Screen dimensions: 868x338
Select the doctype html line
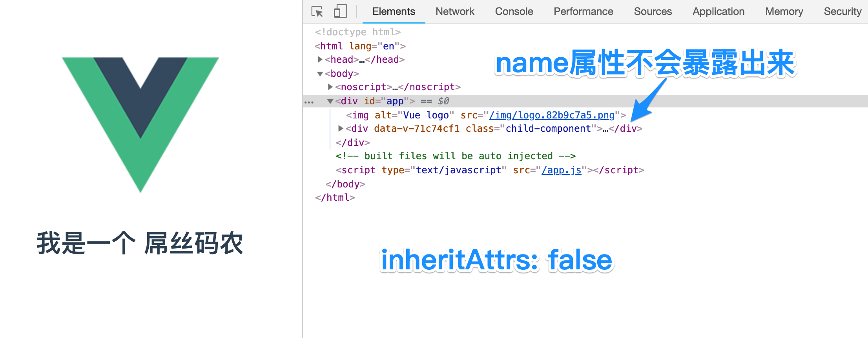pyautogui.click(x=357, y=32)
